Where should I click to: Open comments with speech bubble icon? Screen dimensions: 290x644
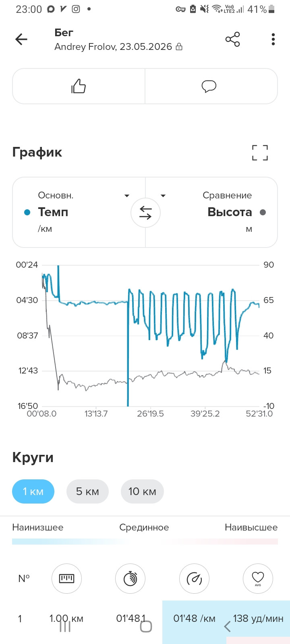[209, 86]
